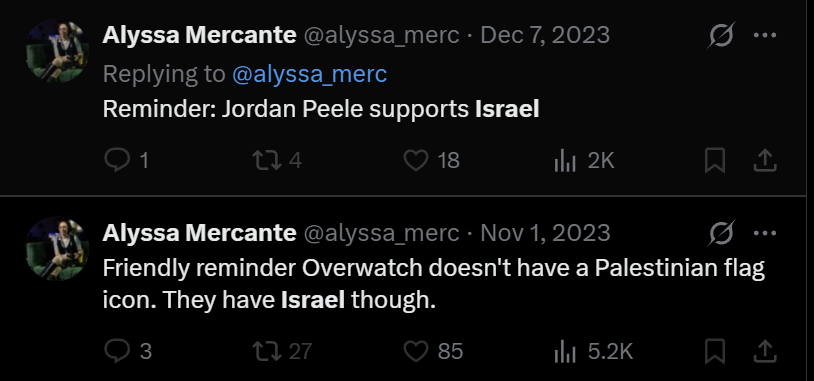Like the Overwatch flag icon tweet
This screenshot has height=381, width=814.
[x=433, y=351]
